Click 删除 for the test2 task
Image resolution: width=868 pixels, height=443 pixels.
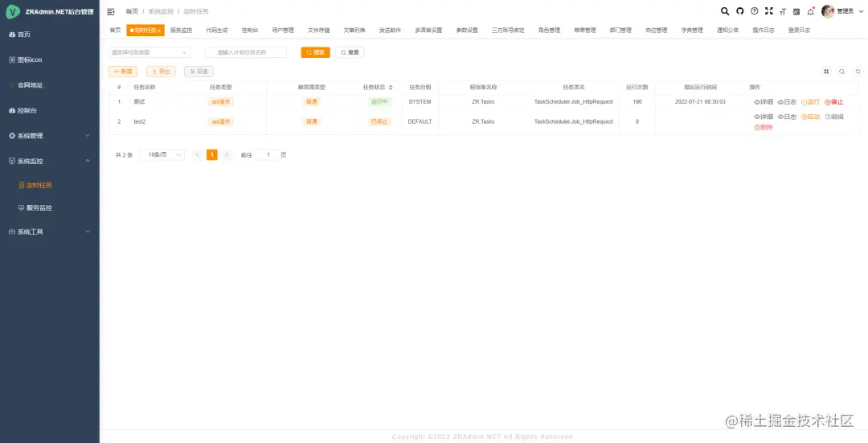tap(764, 127)
